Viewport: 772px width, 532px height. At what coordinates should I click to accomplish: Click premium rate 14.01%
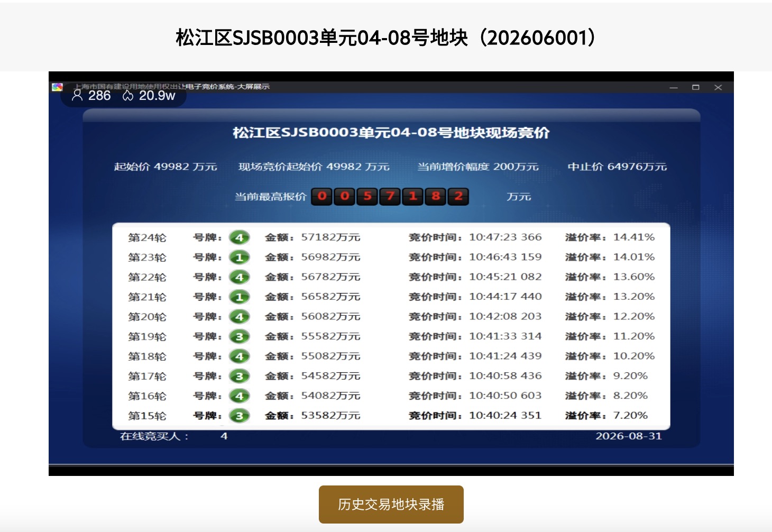(x=634, y=257)
